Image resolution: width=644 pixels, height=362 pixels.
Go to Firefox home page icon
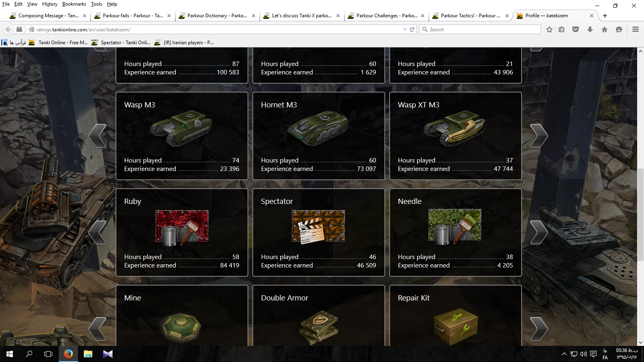point(605,29)
